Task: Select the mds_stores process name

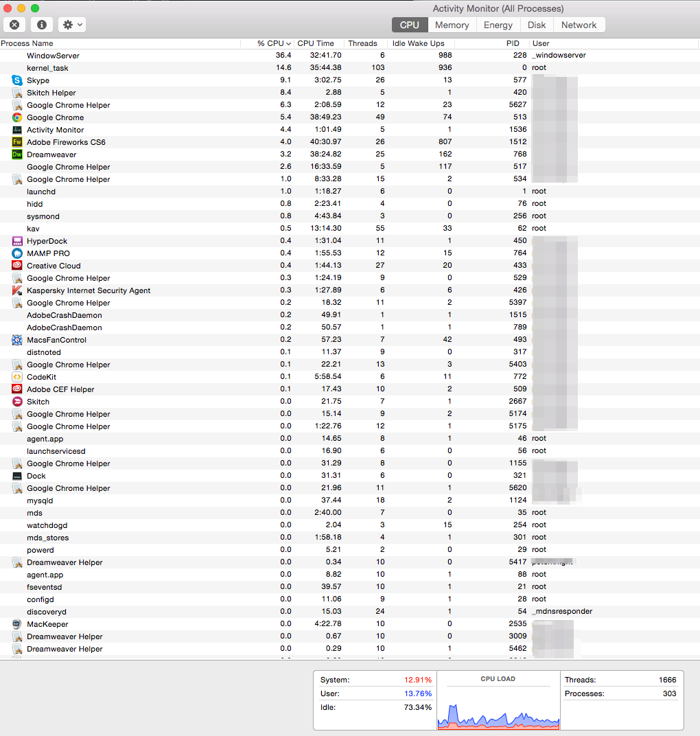Action: [x=48, y=538]
